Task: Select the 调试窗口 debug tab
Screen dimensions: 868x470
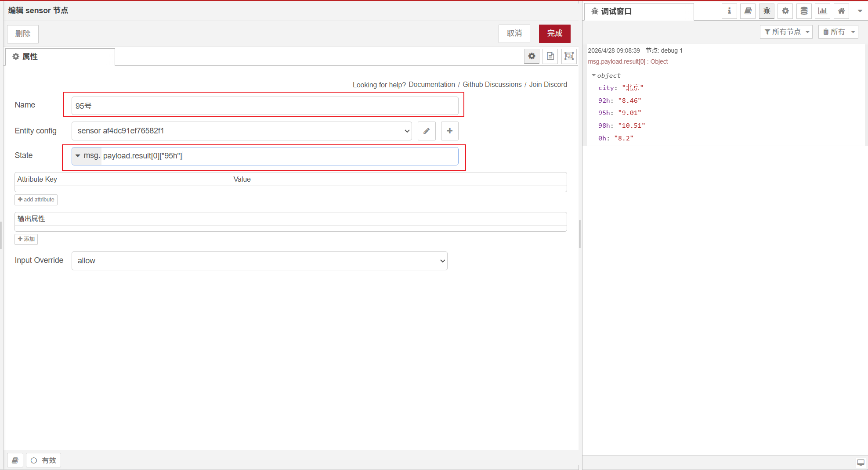Action: tap(639, 11)
